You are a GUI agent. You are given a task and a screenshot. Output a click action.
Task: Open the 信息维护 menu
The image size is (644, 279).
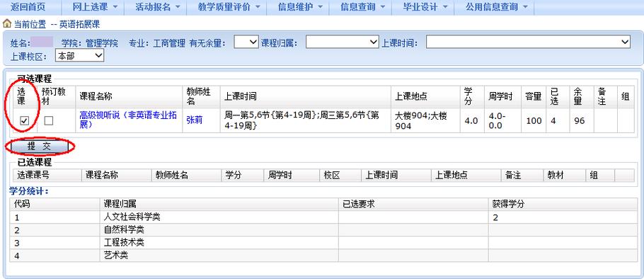click(300, 7)
